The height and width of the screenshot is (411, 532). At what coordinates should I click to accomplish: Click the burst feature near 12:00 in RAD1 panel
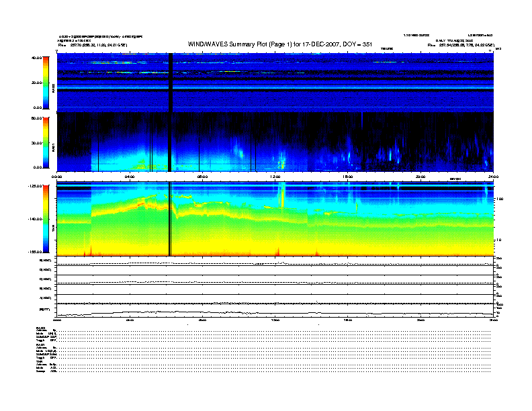click(282, 162)
